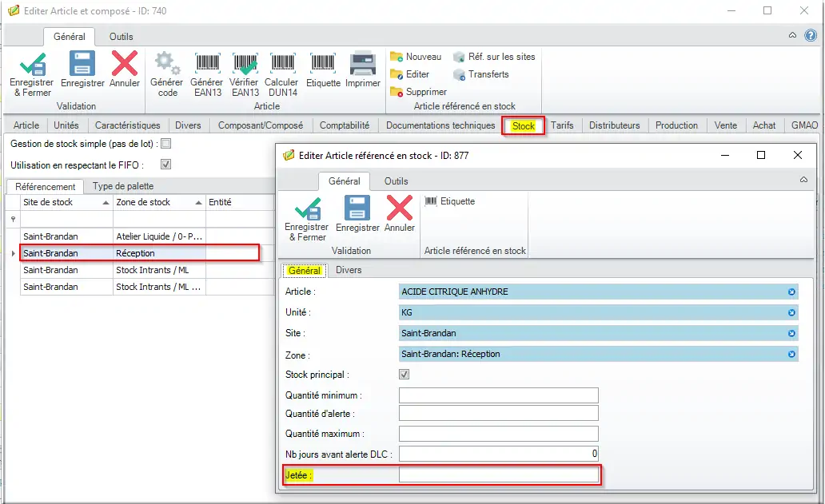Open the Tarifs tab

point(562,125)
